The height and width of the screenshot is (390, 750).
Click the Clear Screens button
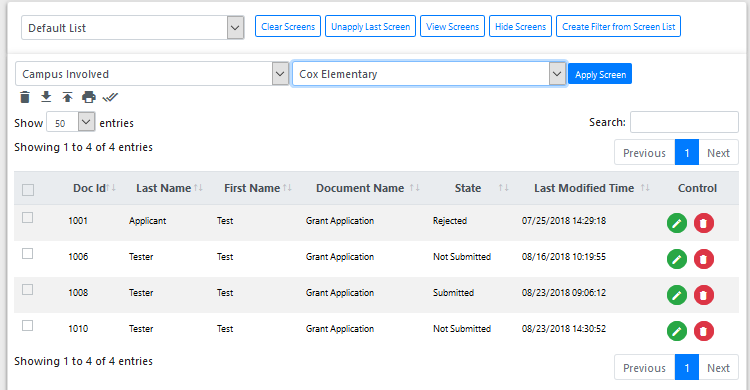(288, 26)
